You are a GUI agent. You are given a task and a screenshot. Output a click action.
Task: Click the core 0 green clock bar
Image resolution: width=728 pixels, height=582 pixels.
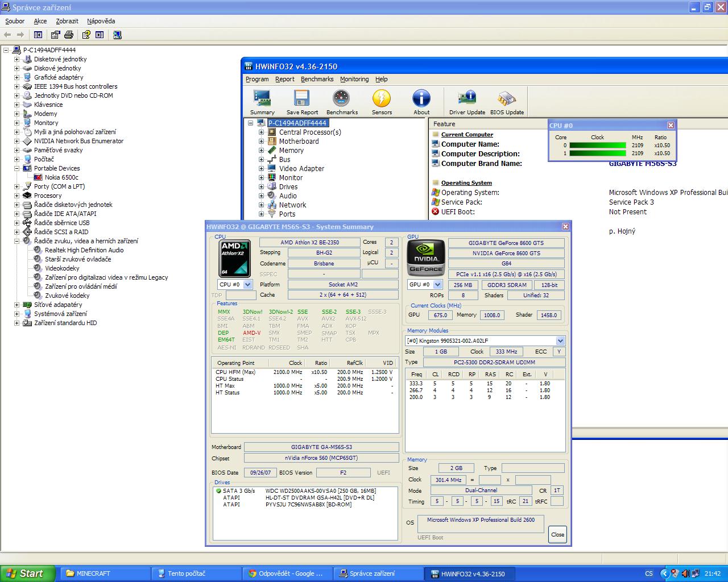[597, 145]
